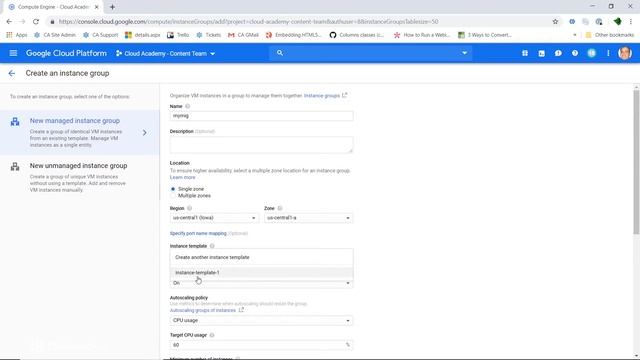Choose Create another instance template option
The width and height of the screenshot is (640, 360).
click(261, 258)
